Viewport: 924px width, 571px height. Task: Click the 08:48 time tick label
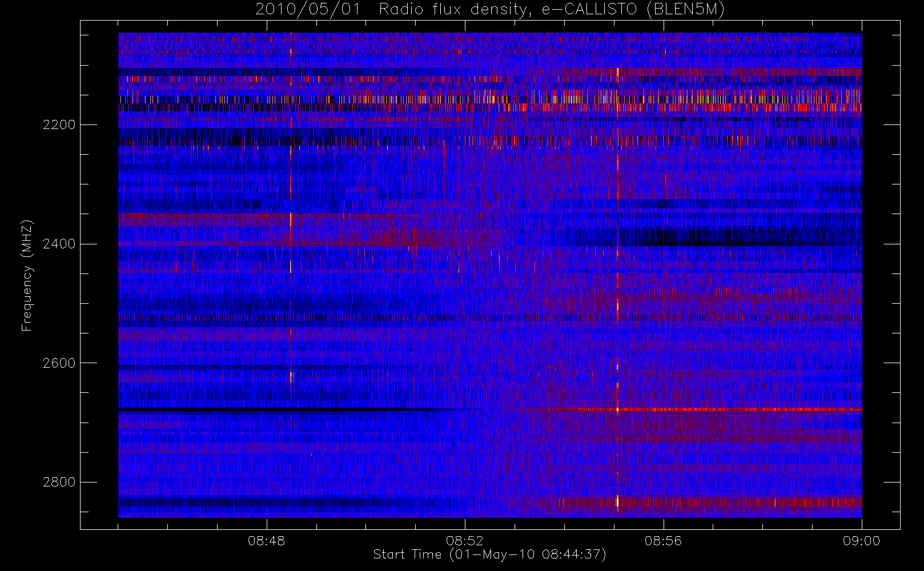coord(267,541)
